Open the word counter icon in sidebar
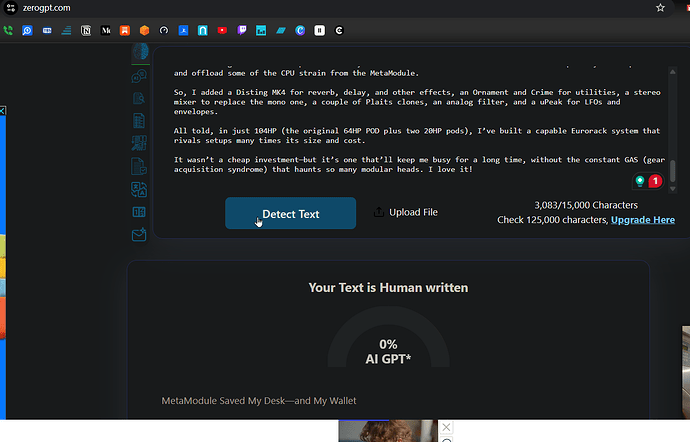Image resolution: width=690 pixels, height=442 pixels. point(139,212)
